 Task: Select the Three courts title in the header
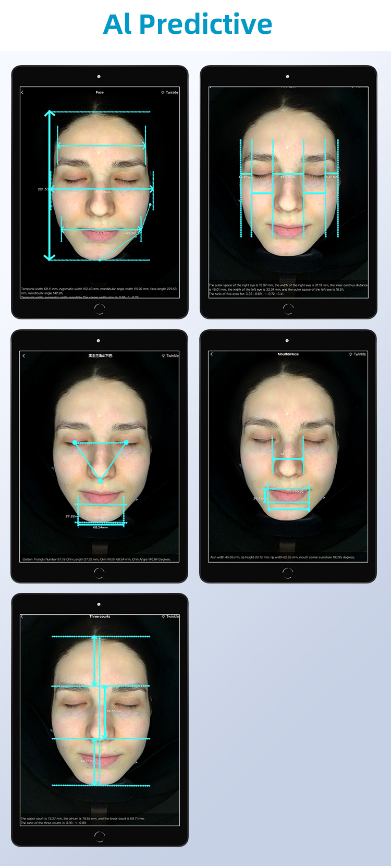[x=100, y=617]
